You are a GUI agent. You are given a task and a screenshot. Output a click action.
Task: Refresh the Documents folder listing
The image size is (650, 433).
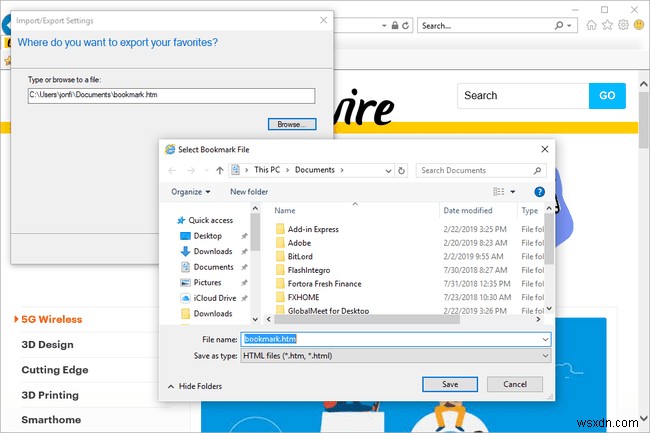[x=401, y=170]
